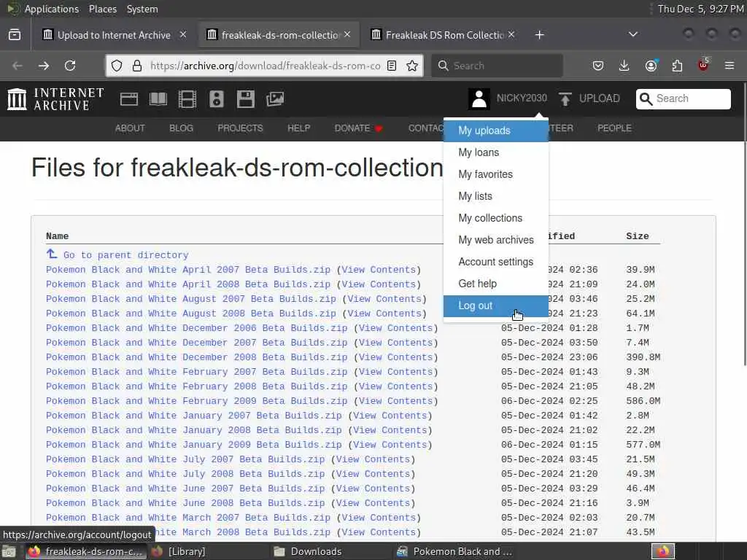Open the Web archive icon
The width and height of the screenshot is (747, 560).
pyautogui.click(x=129, y=99)
